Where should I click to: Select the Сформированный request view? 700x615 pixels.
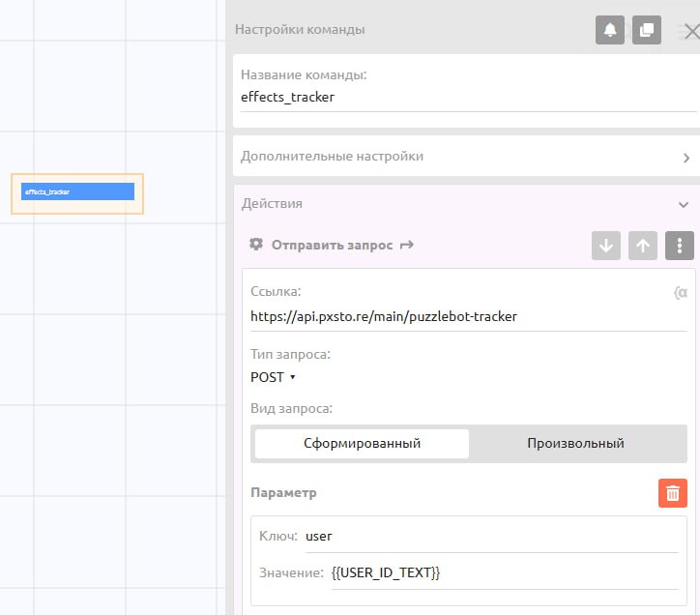[x=362, y=444]
